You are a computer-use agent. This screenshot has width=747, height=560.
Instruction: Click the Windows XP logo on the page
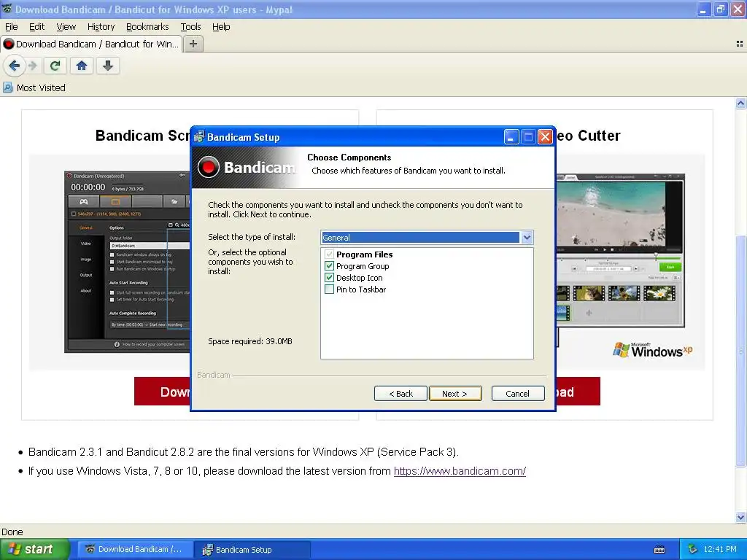click(x=653, y=350)
